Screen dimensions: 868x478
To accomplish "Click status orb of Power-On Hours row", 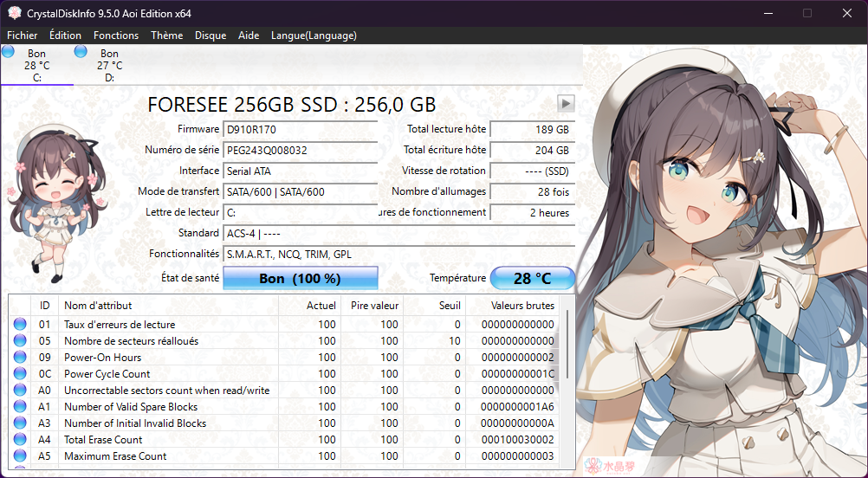I will (x=20, y=358).
